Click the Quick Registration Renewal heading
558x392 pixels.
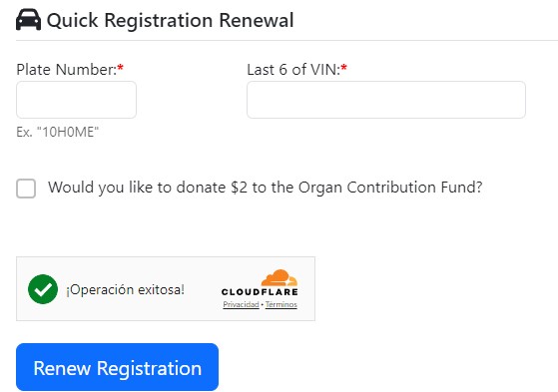(x=170, y=20)
